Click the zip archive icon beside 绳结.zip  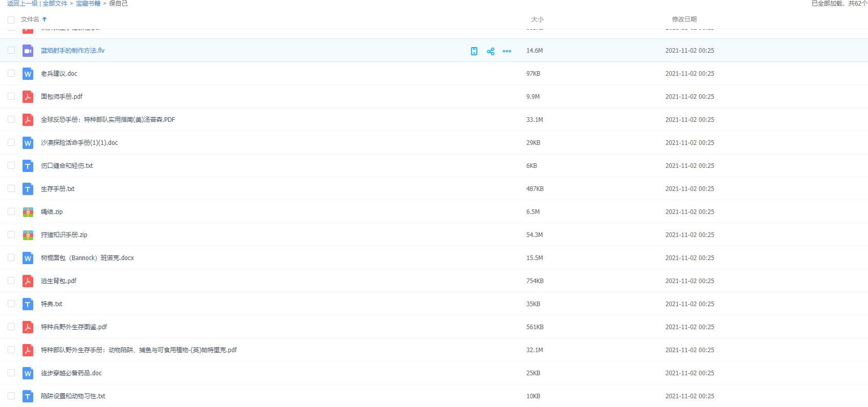coord(28,212)
